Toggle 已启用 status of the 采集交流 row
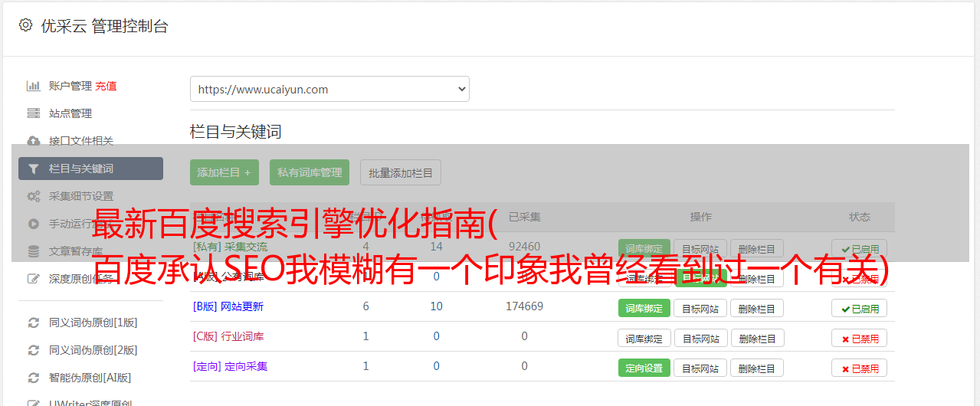 (x=860, y=248)
